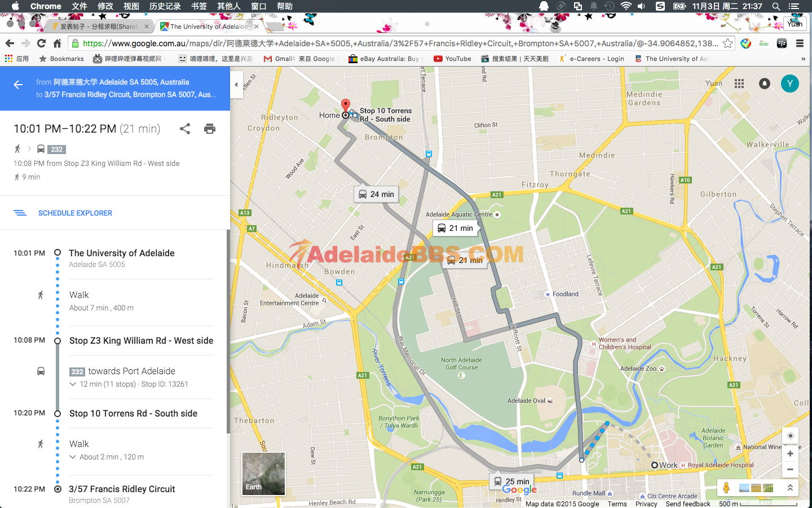
Task: Switch to Earth satellite view
Action: [x=263, y=474]
